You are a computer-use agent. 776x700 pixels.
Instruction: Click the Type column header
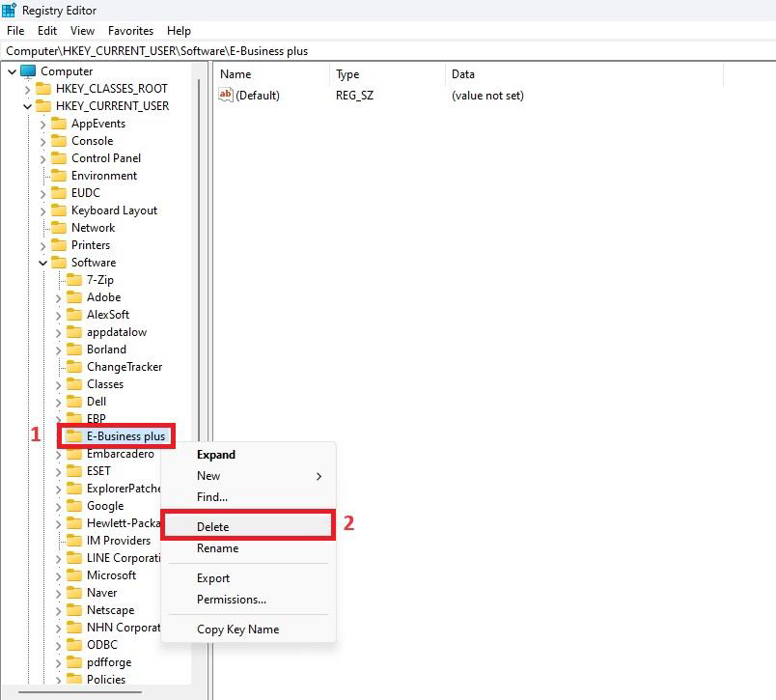(x=347, y=74)
